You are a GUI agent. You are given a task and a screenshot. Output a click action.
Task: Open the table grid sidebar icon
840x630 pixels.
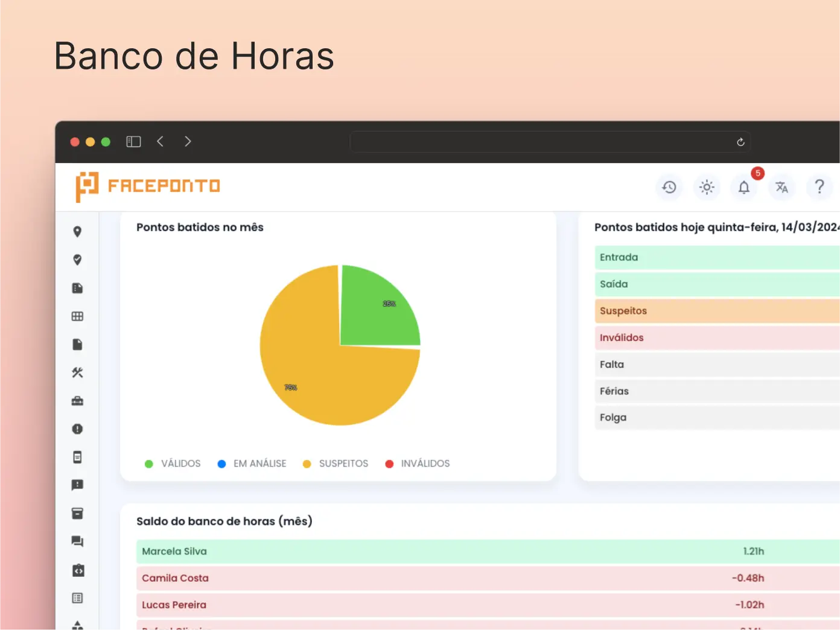pos(77,316)
